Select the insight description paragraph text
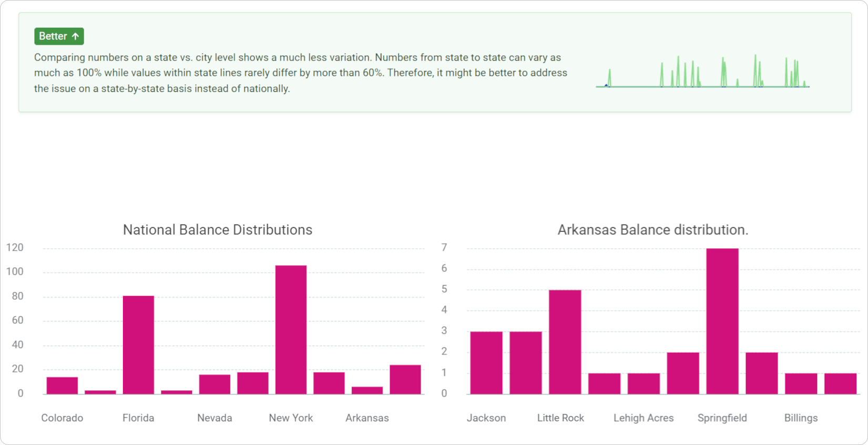The width and height of the screenshot is (868, 445). tap(301, 73)
